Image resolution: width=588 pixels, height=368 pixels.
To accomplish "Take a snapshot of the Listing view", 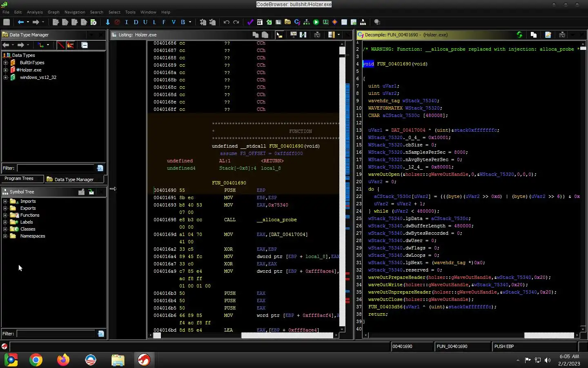I will (x=317, y=35).
